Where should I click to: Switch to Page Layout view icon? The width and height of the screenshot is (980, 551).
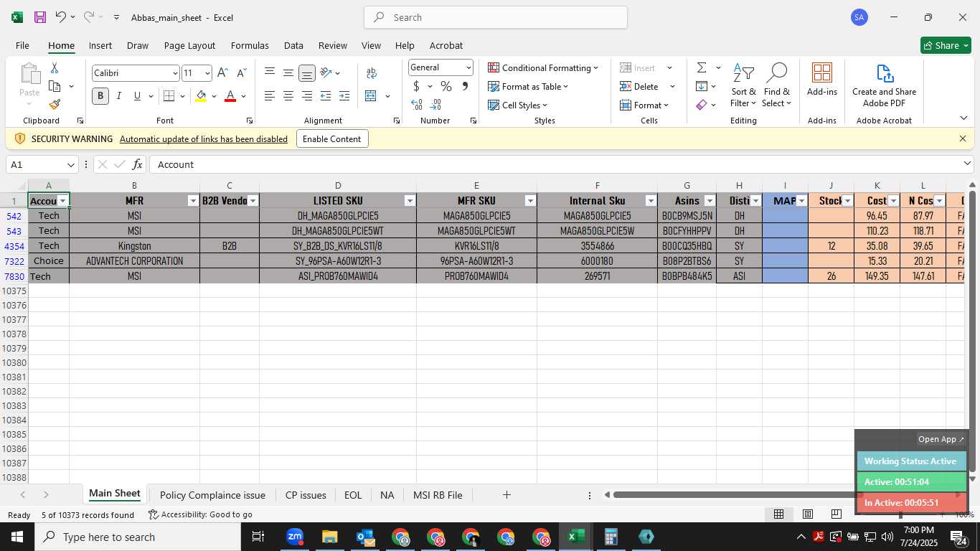pyautogui.click(x=807, y=514)
